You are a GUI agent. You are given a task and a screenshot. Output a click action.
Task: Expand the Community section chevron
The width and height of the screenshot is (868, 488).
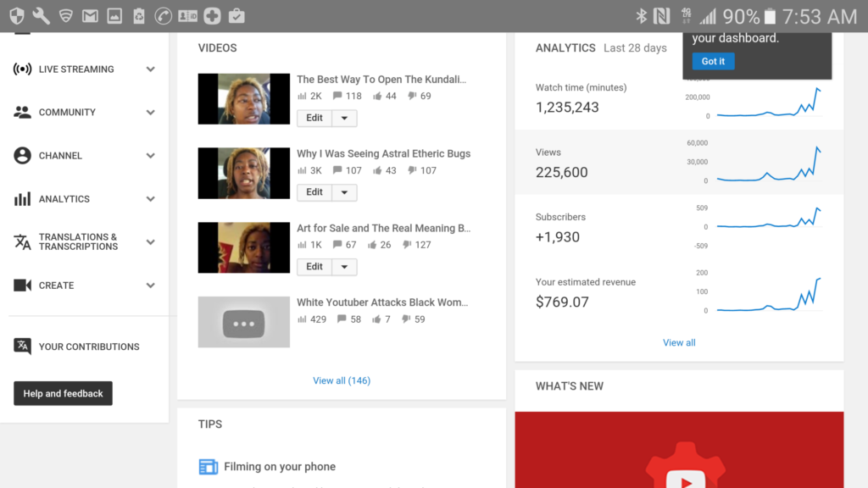tap(150, 113)
